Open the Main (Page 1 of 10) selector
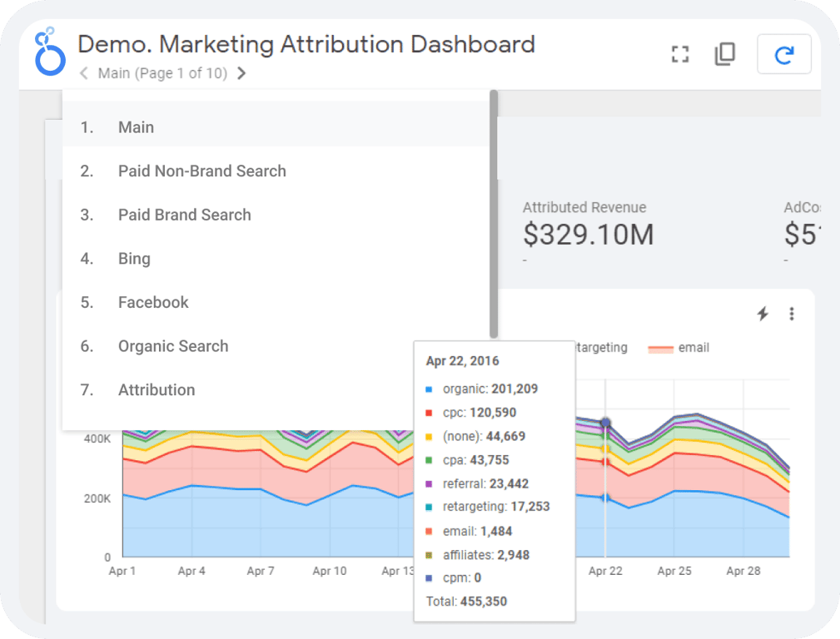Screen dimensions: 840x639 [162, 73]
